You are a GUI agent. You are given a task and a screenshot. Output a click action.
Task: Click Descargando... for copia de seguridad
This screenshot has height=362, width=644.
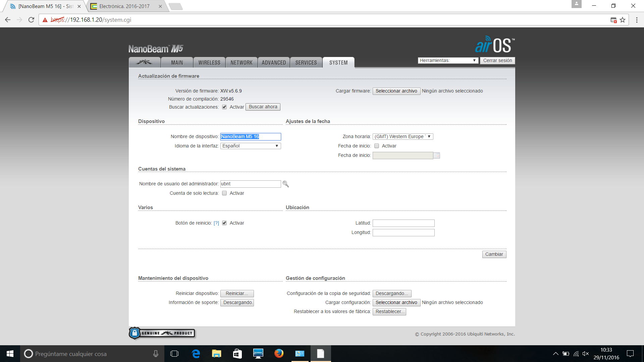392,294
